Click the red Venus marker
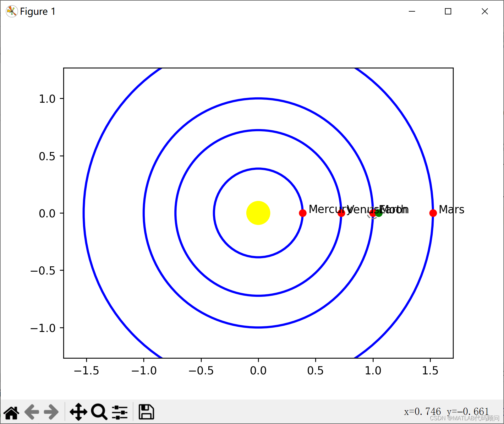 (342, 213)
